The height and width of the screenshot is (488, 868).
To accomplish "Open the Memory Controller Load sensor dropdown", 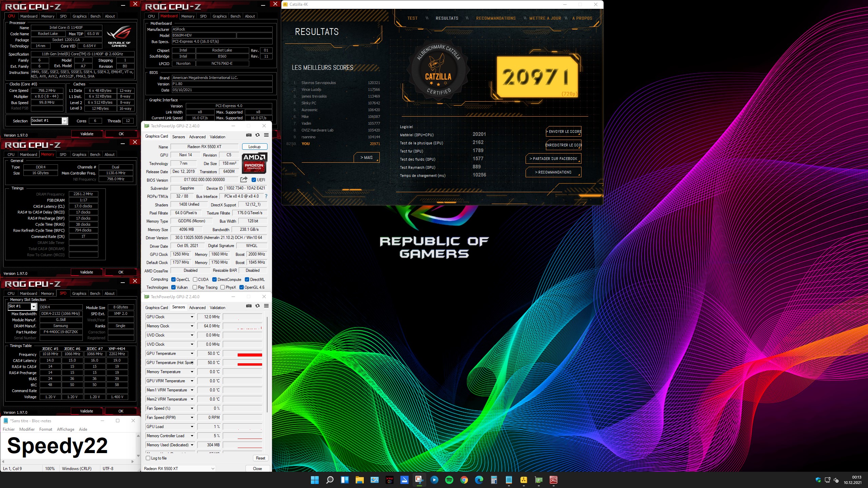I will click(192, 436).
